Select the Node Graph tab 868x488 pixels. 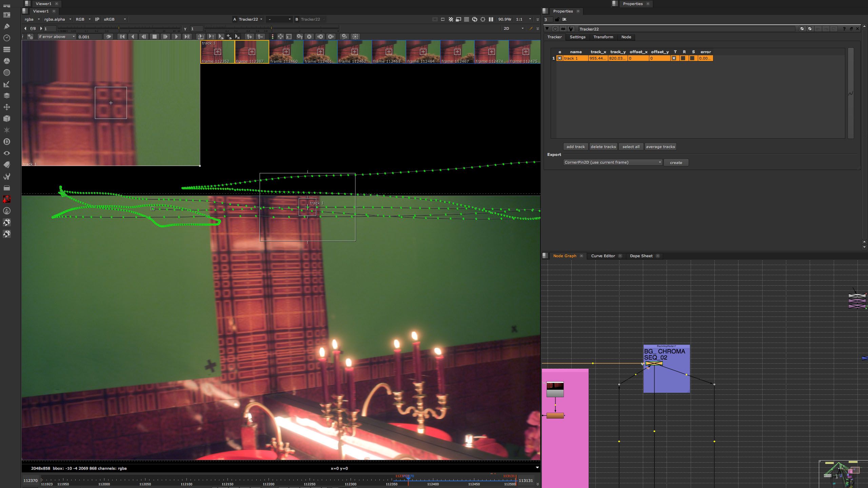565,256
